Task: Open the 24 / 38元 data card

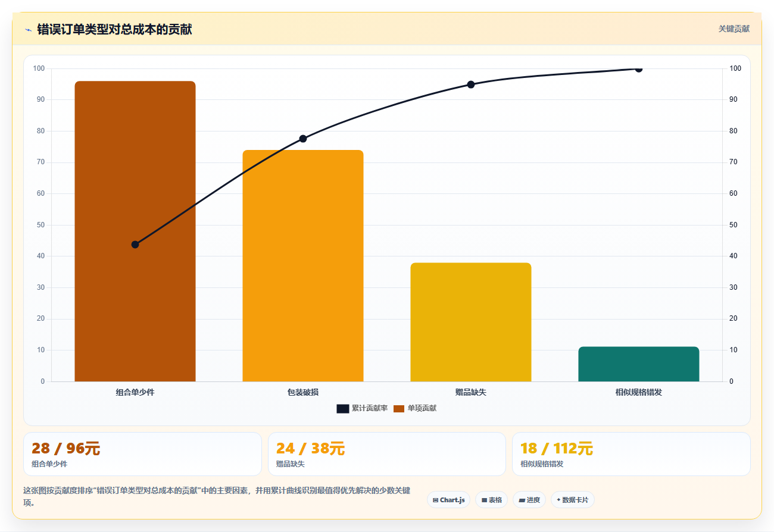Action: [387, 454]
